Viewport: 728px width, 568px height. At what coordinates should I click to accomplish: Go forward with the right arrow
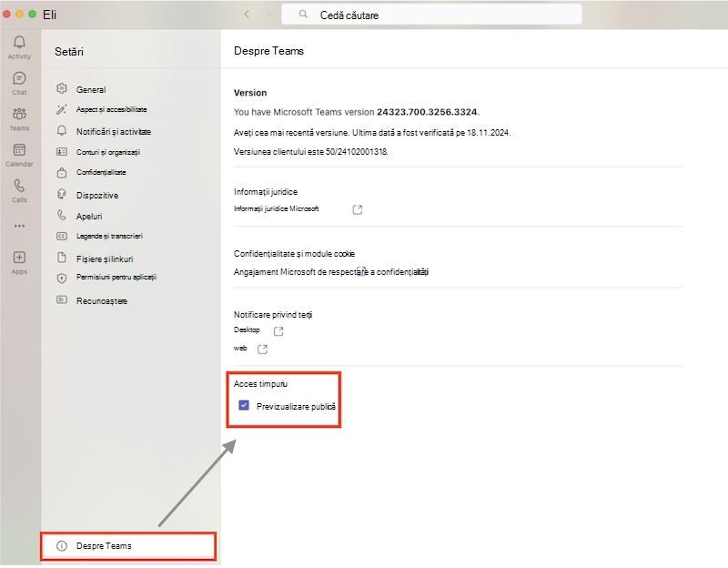tap(268, 14)
